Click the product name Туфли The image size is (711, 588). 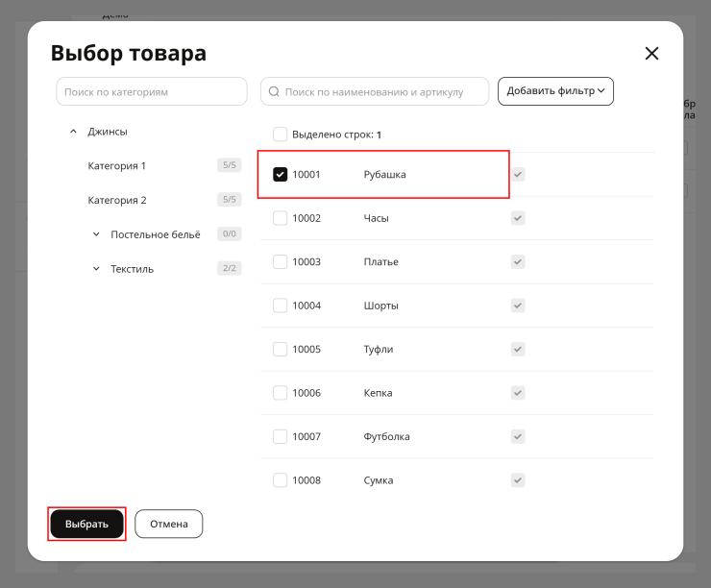click(x=379, y=349)
